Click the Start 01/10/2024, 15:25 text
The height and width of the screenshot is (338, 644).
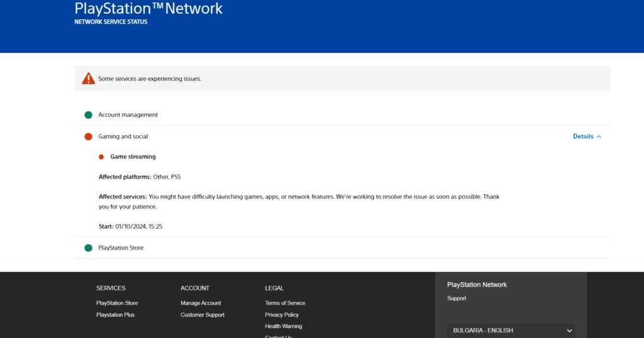(131, 226)
